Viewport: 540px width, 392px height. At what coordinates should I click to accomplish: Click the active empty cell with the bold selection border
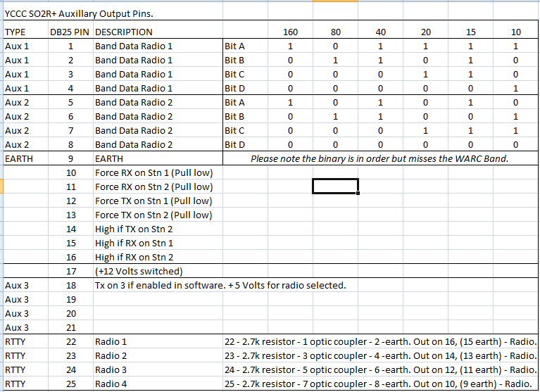[335, 186]
